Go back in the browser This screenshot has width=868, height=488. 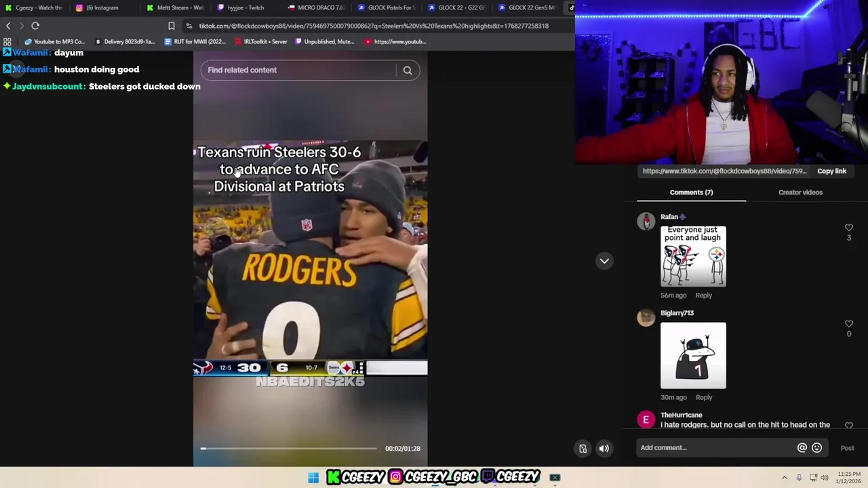click(8, 26)
